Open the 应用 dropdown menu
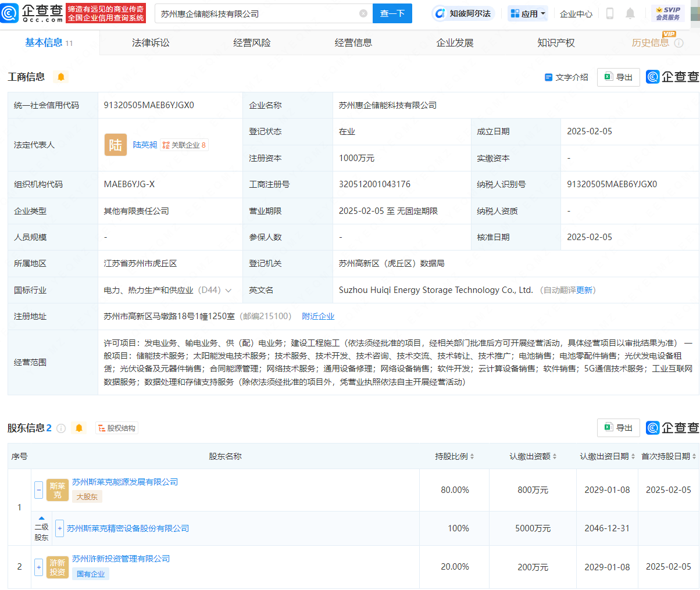Image resolution: width=700 pixels, height=590 pixels. point(527,13)
